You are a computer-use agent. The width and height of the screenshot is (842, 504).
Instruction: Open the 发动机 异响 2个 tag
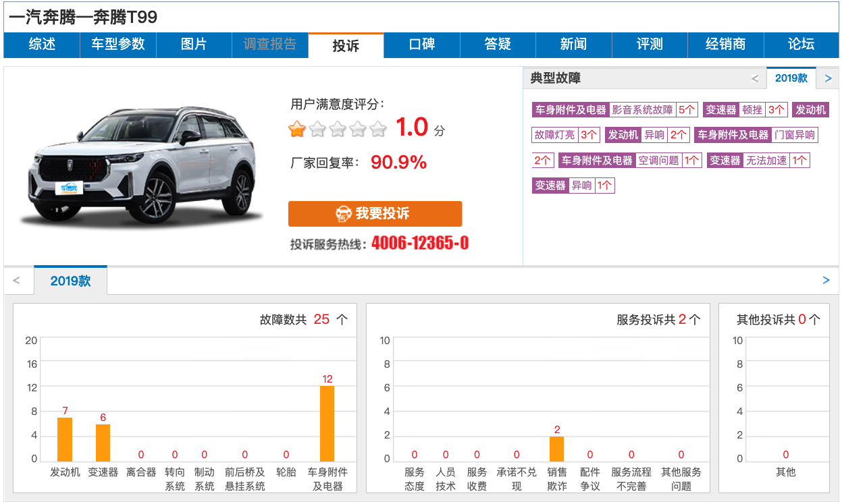[647, 135]
